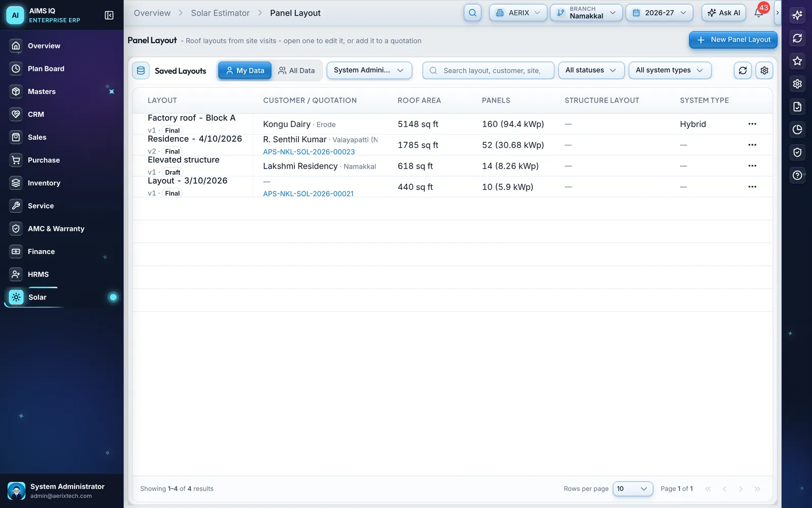The height and width of the screenshot is (508, 812).
Task: Open quotation APS-NKL-SOL-2026-00023 link
Action: [309, 152]
